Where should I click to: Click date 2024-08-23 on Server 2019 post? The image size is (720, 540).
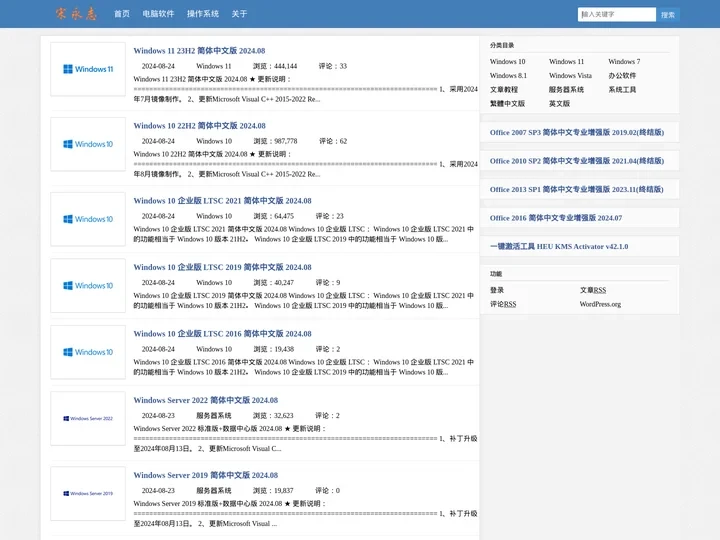(x=158, y=490)
